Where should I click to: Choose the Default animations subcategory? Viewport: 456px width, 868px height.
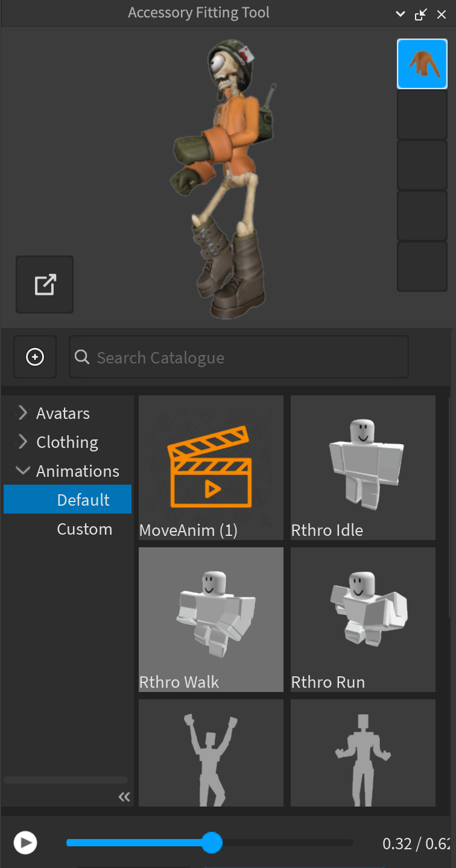click(x=68, y=500)
